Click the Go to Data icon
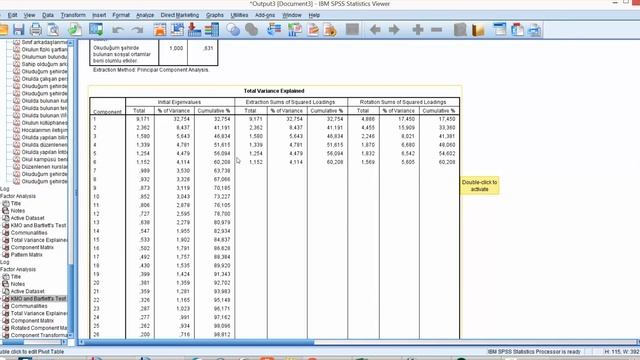 [160, 30]
